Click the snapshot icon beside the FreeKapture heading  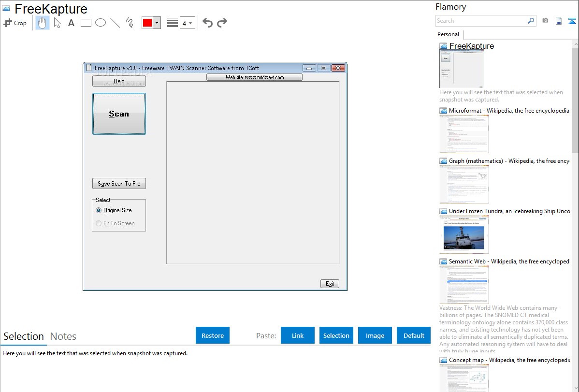pos(6,8)
